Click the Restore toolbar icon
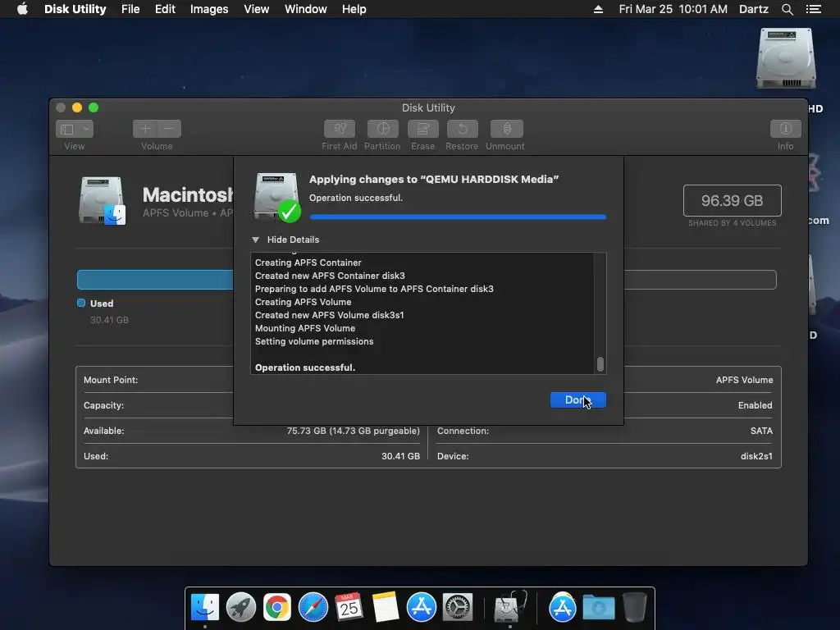The image size is (840, 630). [462, 129]
